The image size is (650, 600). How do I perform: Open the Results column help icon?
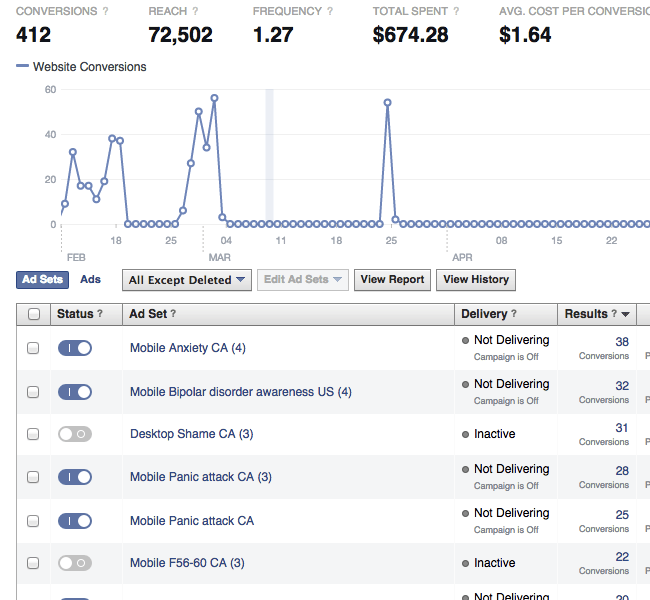pos(614,314)
